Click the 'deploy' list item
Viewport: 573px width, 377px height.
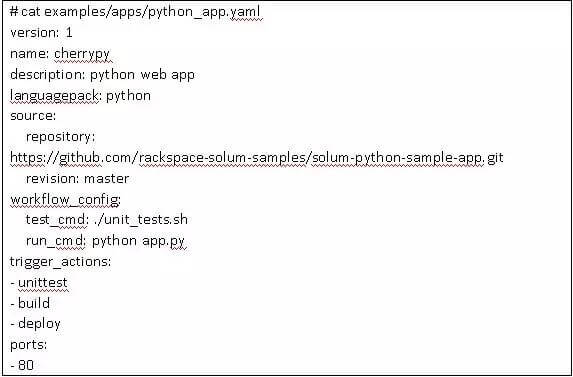39,324
